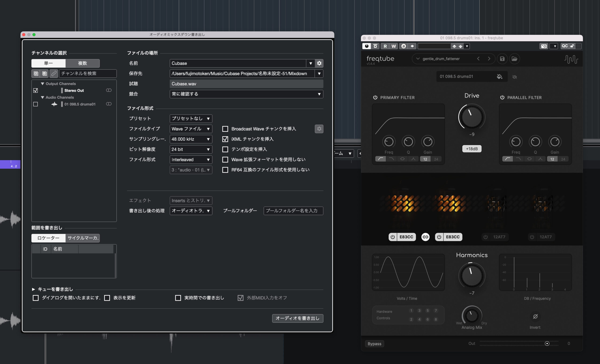Click the Write automation W button in plugin window
Image resolution: width=600 pixels, height=364 pixels.
(394, 46)
